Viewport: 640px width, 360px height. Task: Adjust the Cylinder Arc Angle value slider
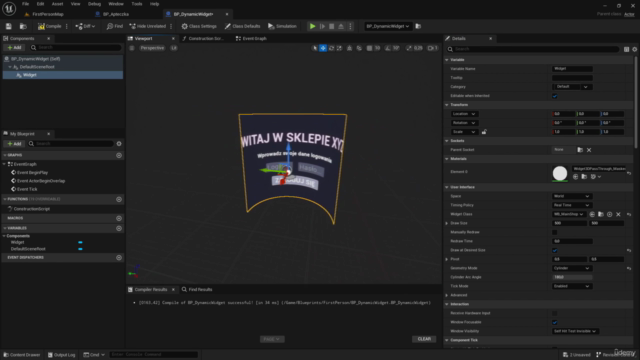(572, 277)
